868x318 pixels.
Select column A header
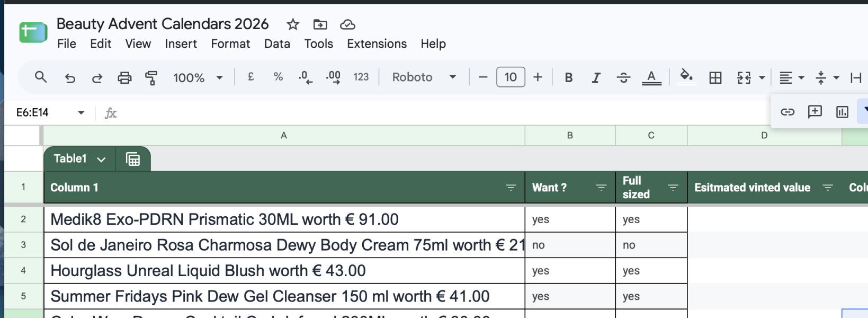pos(284,136)
